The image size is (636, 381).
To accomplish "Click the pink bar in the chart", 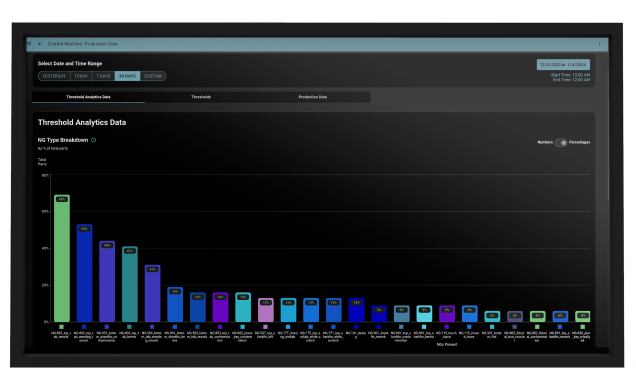I will (266, 310).
